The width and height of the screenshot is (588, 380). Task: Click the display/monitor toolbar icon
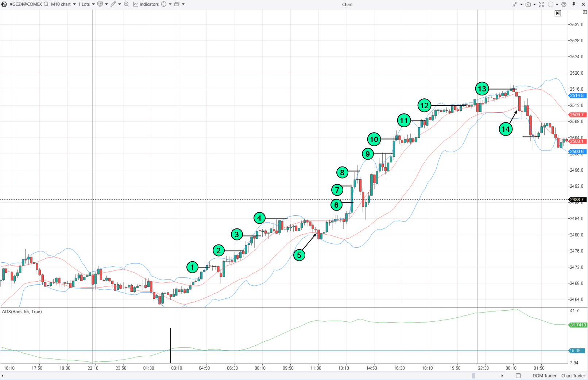pyautogui.click(x=100, y=4)
